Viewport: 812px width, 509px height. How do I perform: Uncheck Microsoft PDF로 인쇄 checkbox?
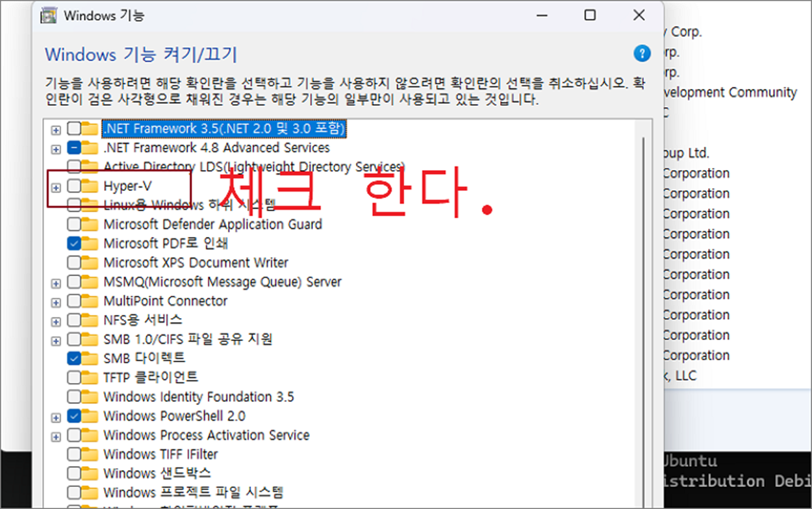[73, 244]
